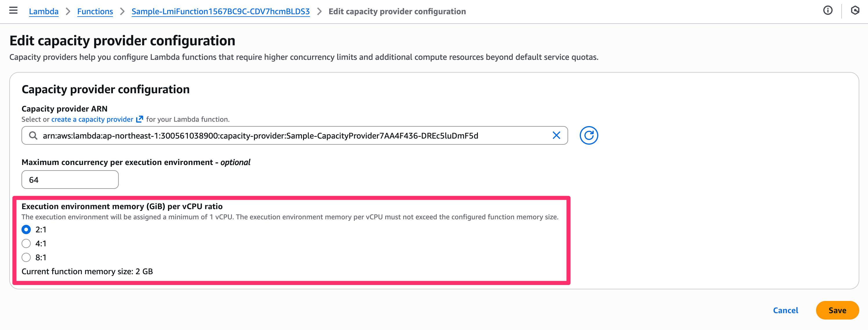Navigate to Functions breadcrumb
Screen dimensions: 868x330
[x=95, y=11]
